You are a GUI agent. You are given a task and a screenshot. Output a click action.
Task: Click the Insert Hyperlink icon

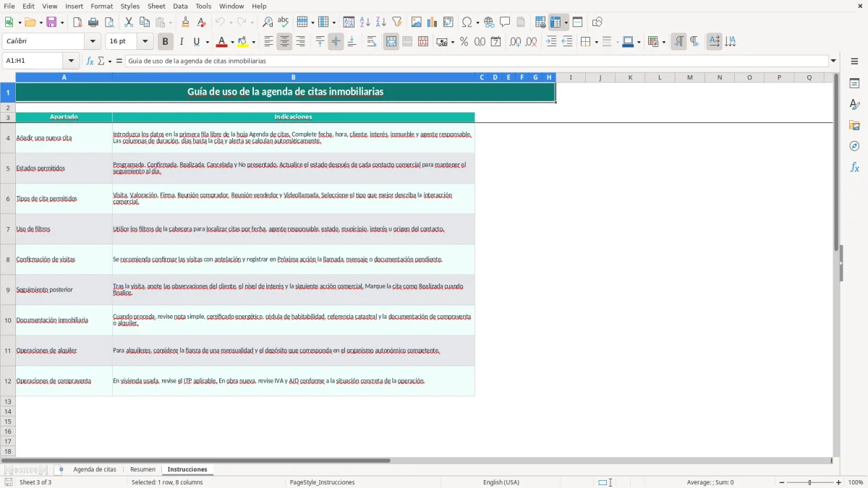tap(489, 22)
